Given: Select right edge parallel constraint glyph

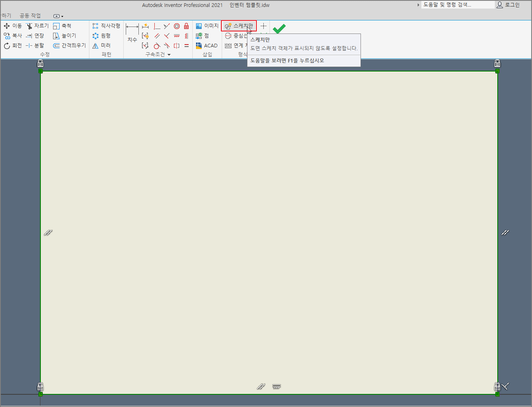Looking at the screenshot, I should point(505,233).
